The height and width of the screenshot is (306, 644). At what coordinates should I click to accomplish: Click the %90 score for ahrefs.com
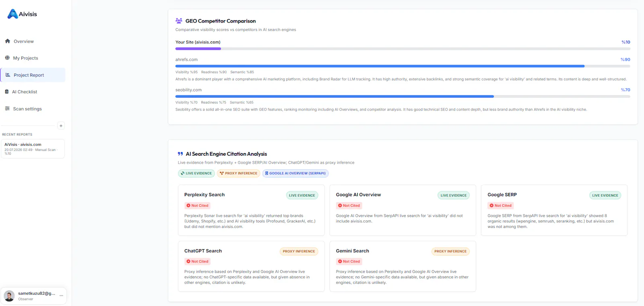[625, 60]
